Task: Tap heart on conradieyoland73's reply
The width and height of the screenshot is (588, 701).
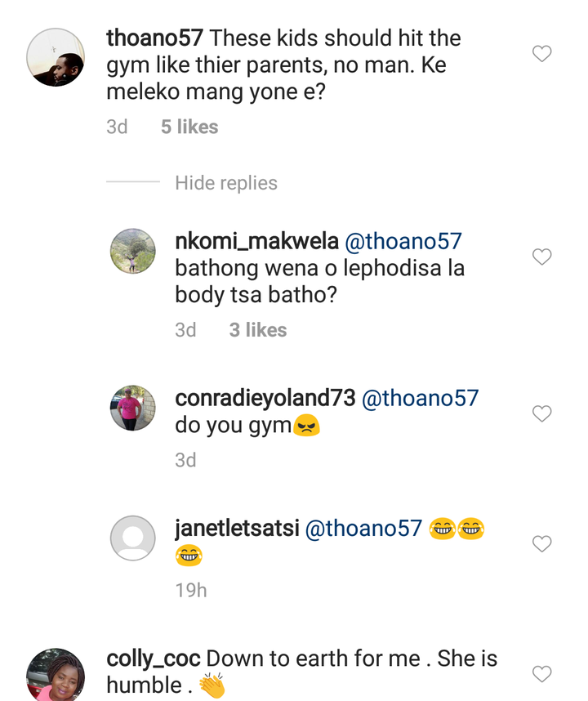Action: (542, 414)
